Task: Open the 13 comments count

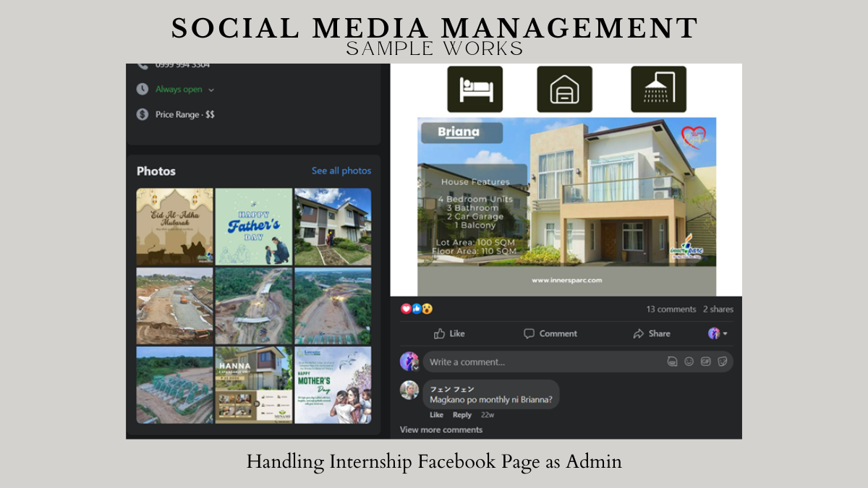Action: point(671,309)
